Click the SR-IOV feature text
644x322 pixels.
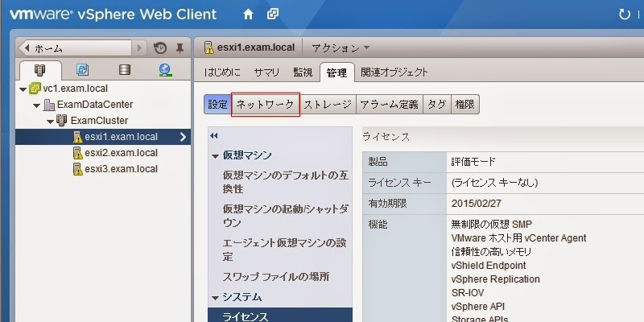(x=468, y=293)
